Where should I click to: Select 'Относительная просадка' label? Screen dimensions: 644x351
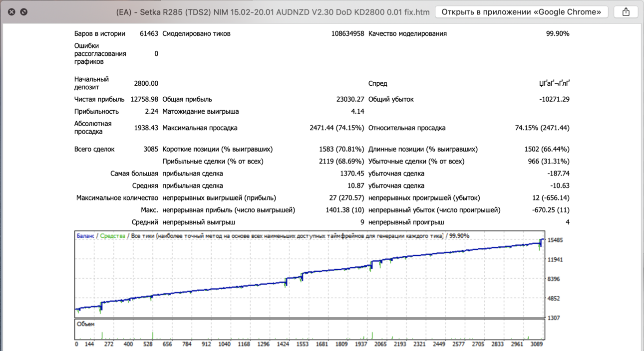point(407,128)
